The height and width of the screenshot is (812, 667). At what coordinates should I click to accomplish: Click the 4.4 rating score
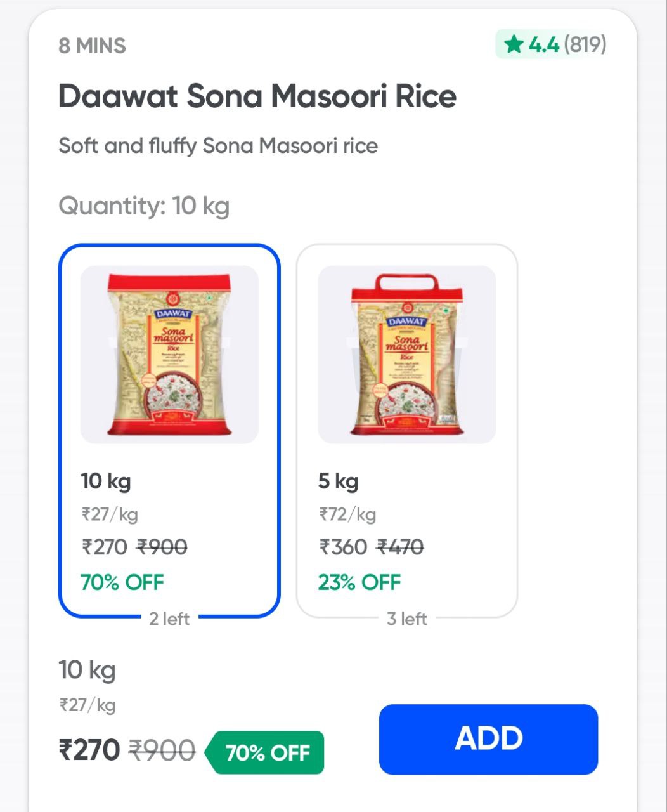tap(544, 45)
